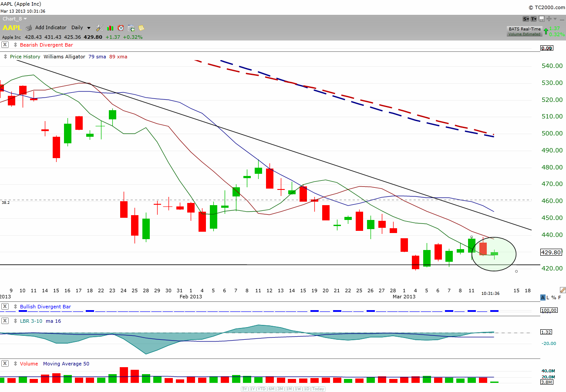Grab the Bearish Divergent Bar pane move handle
Screen dimensions: 566x392
(16, 45)
